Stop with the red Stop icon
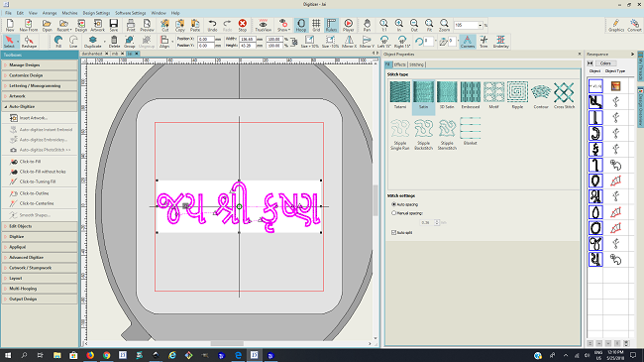 [243, 25]
